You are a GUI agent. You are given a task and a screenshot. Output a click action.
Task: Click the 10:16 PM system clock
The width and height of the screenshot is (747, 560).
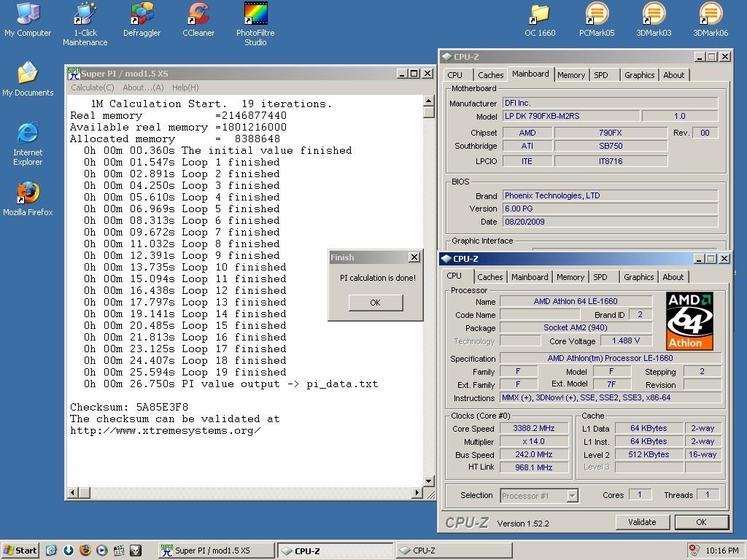(721, 551)
